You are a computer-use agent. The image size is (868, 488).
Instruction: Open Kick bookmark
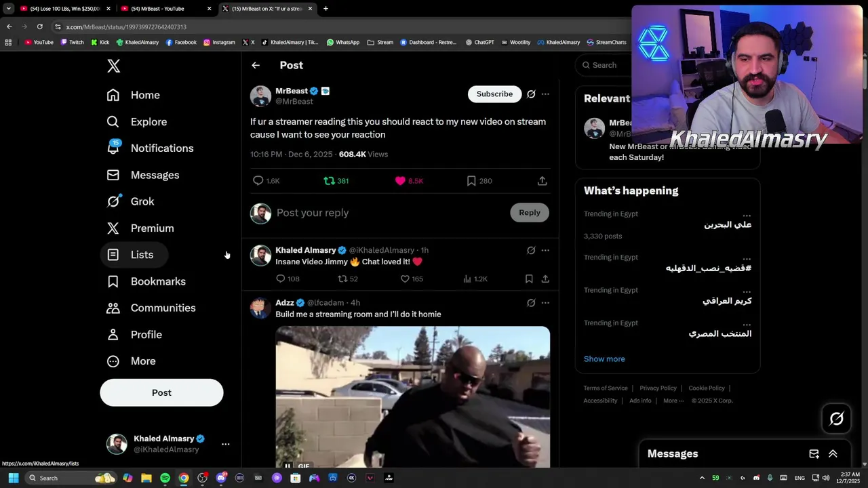(100, 42)
